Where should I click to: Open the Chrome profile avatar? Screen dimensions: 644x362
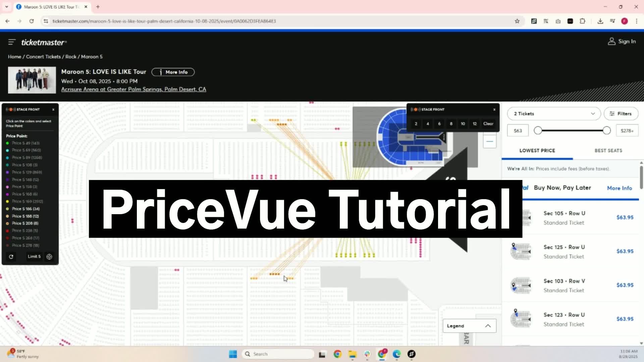point(624,21)
